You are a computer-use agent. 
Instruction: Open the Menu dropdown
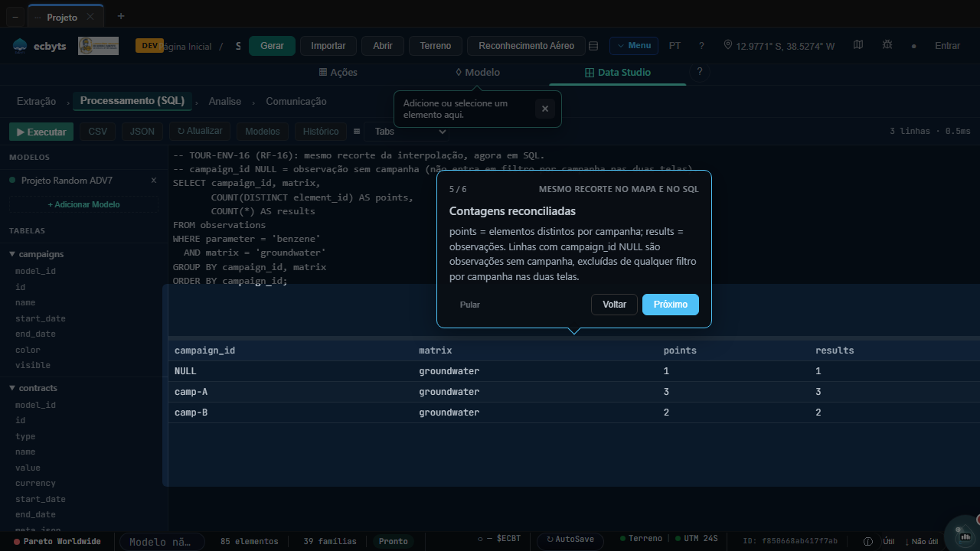pyautogui.click(x=634, y=46)
